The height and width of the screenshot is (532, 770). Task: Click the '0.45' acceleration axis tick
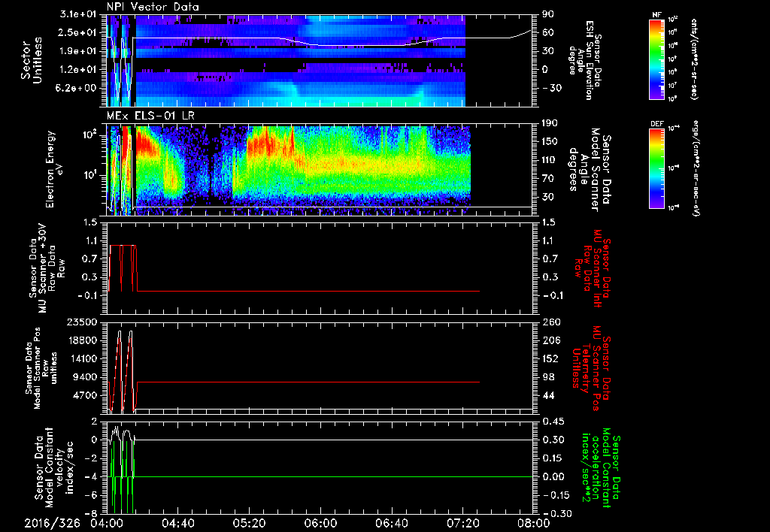click(553, 422)
